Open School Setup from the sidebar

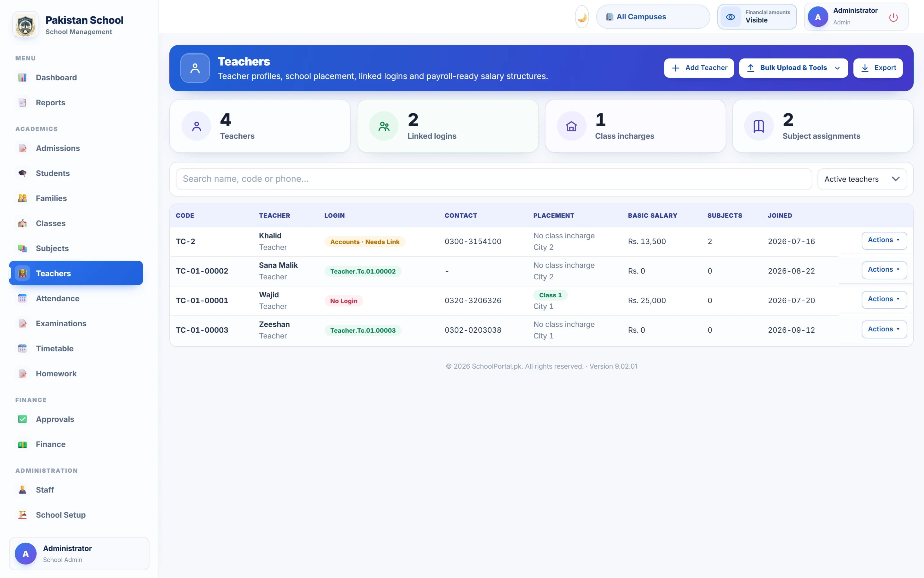(76, 514)
